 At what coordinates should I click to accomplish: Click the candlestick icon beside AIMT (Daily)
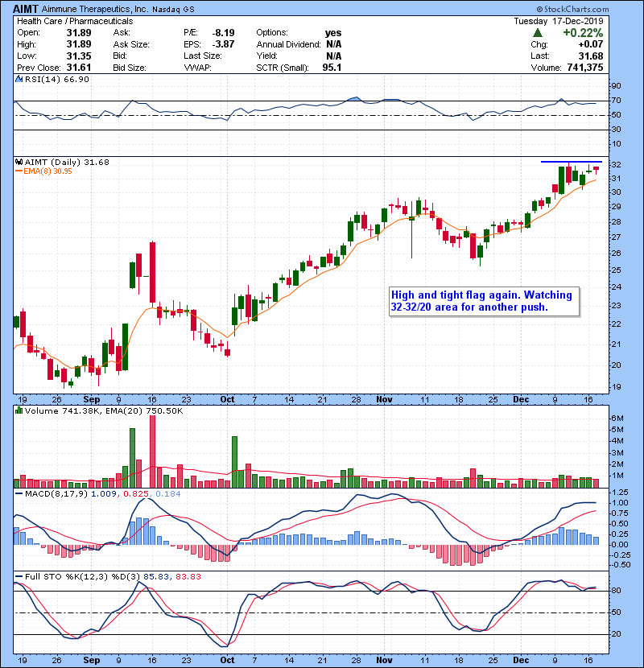[19, 163]
